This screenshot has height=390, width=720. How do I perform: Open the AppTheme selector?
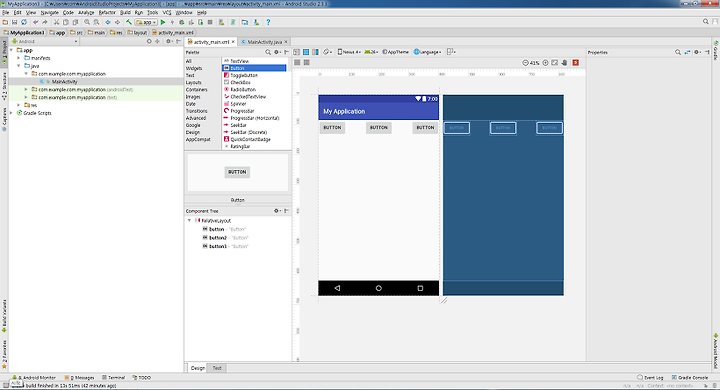click(x=395, y=52)
